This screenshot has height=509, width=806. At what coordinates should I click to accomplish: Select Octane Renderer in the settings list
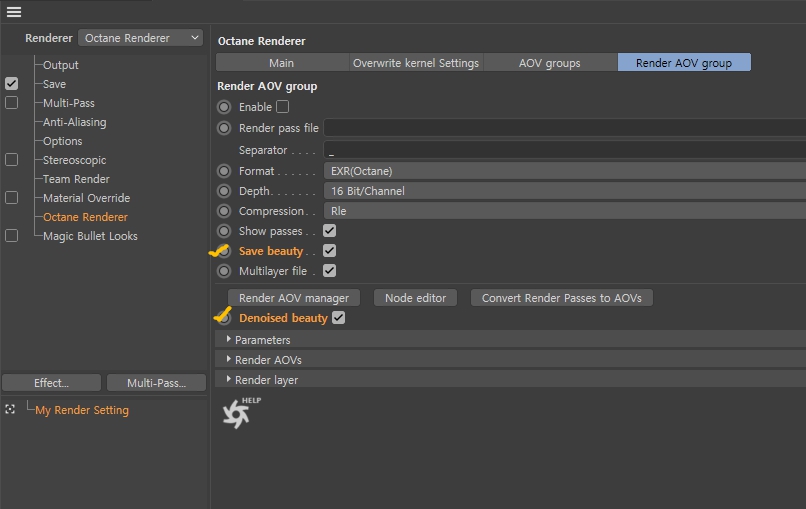[85, 217]
